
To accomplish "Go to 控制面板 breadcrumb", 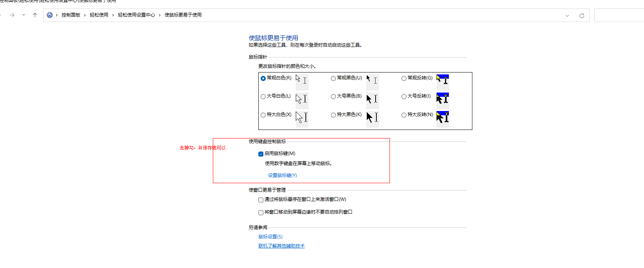I will [x=71, y=15].
